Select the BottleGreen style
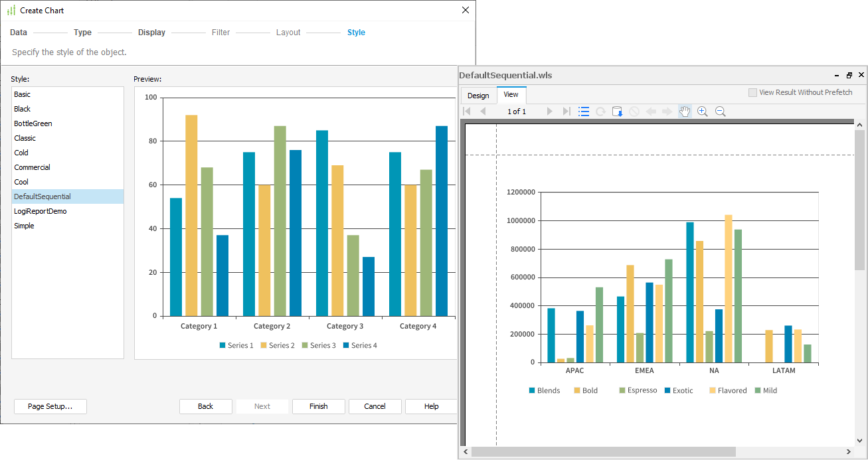Image resolution: width=868 pixels, height=460 pixels. coord(33,123)
